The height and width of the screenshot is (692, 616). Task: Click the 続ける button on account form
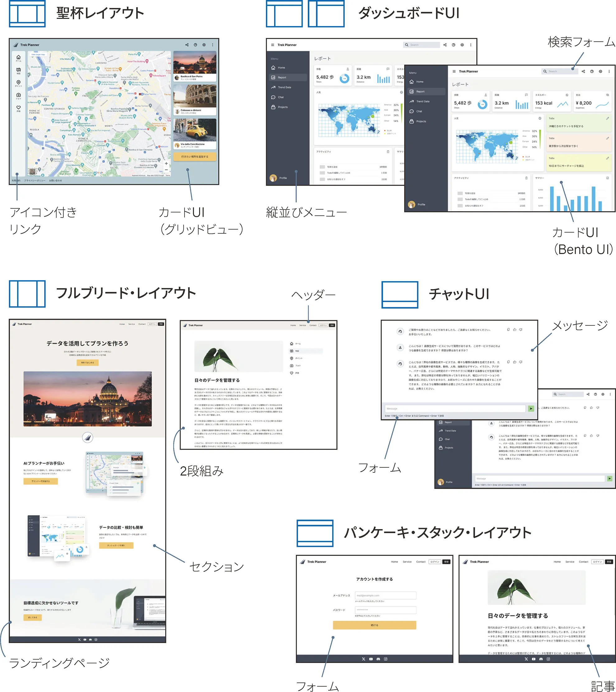click(x=374, y=625)
